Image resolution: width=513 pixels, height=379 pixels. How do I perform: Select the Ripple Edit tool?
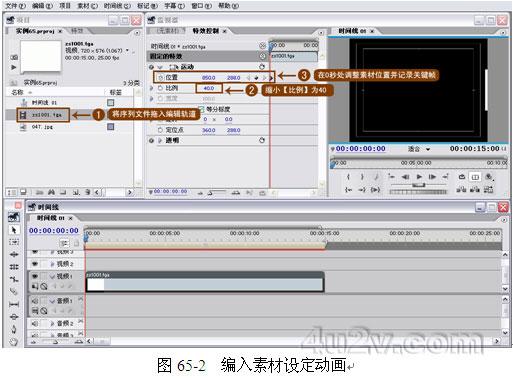pyautogui.click(x=14, y=255)
